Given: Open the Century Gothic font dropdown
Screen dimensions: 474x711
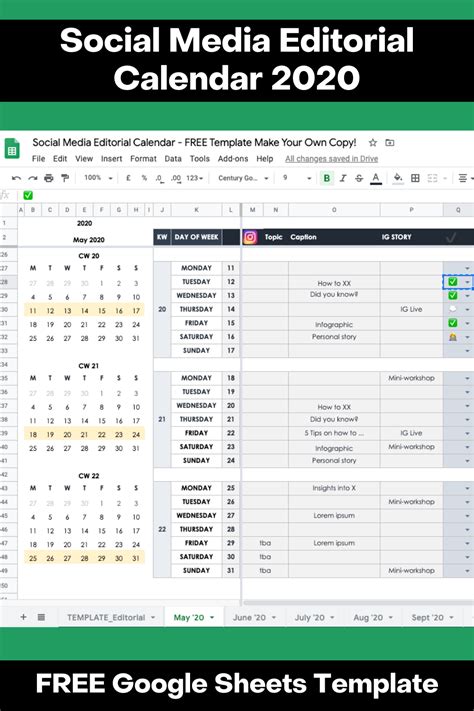Looking at the screenshot, I should coord(243,178).
